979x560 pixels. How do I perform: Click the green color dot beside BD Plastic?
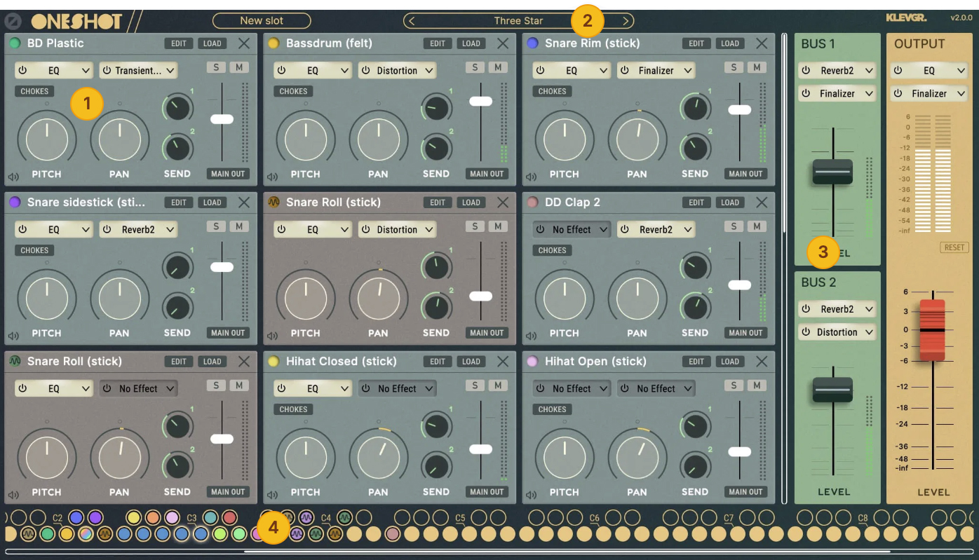point(15,43)
